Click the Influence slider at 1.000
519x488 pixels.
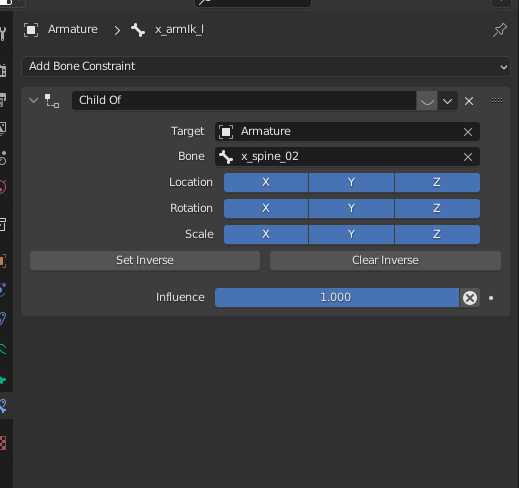(x=337, y=298)
